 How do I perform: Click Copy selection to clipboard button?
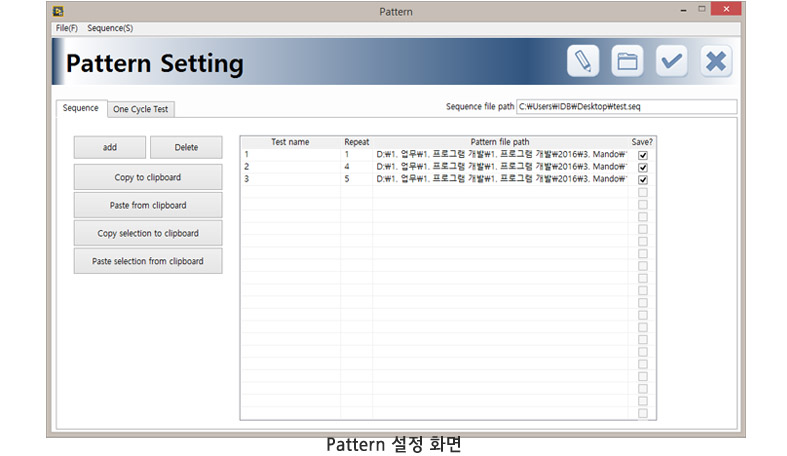pos(148,233)
